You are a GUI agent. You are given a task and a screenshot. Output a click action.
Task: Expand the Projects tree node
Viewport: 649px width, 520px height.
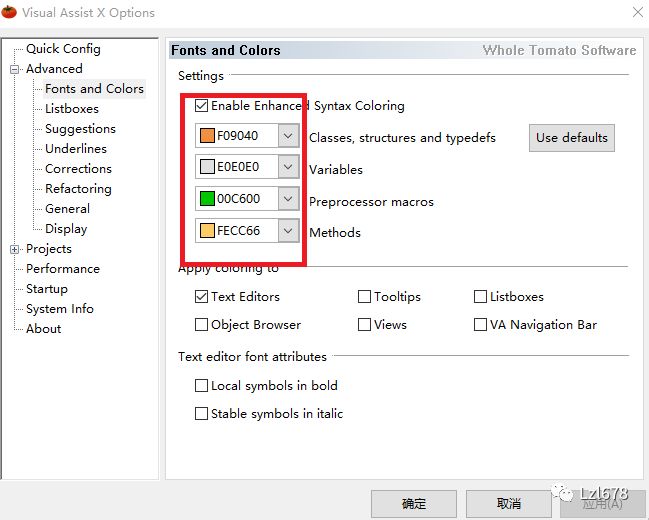click(x=14, y=249)
